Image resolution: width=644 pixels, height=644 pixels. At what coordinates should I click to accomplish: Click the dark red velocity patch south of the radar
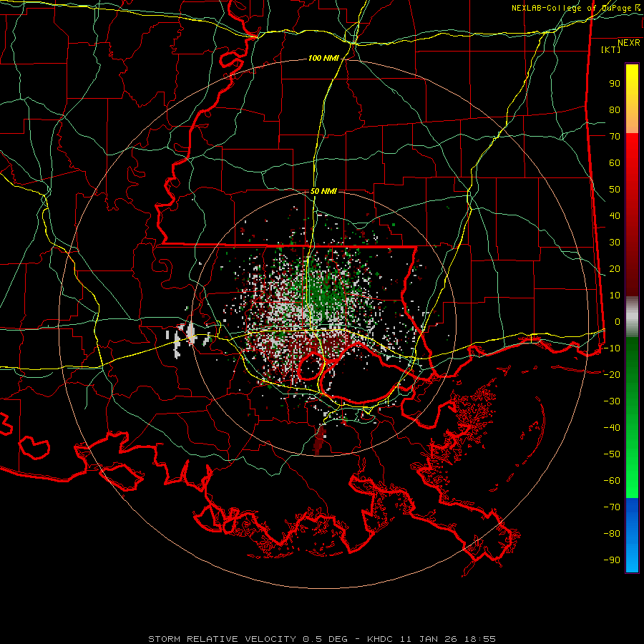pos(320,440)
